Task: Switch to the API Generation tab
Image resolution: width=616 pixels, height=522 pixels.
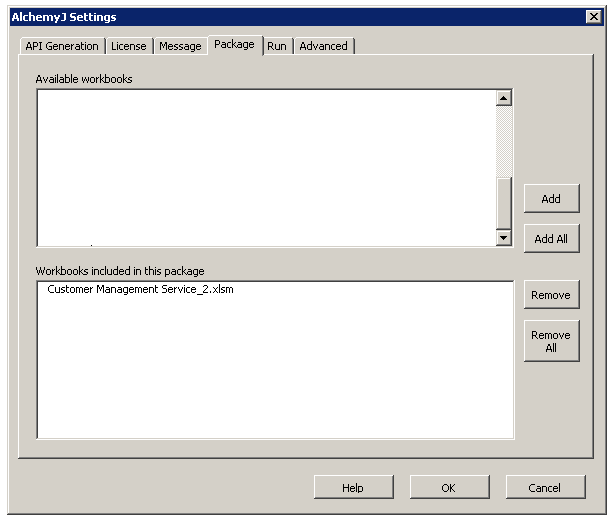Action: [61, 46]
